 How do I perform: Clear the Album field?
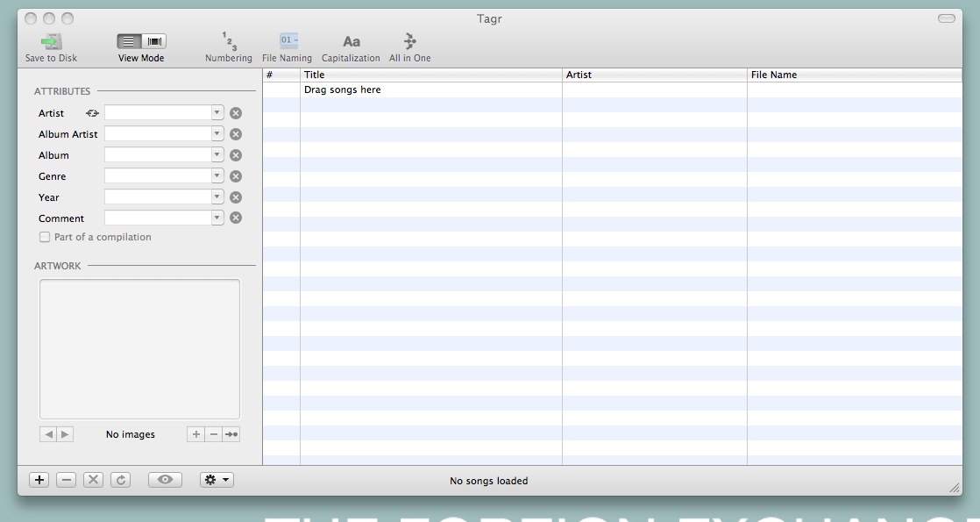point(236,155)
